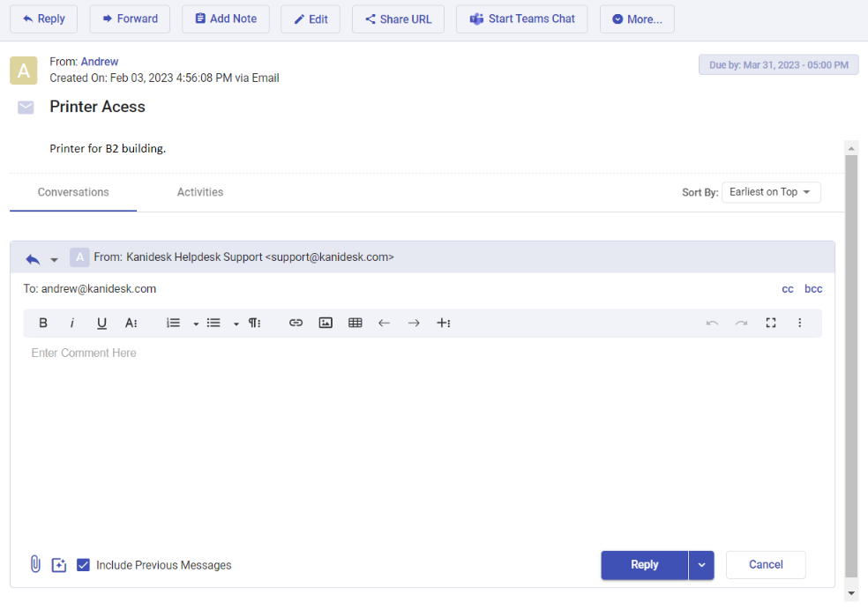Insert a link using the toolbar

click(x=296, y=324)
